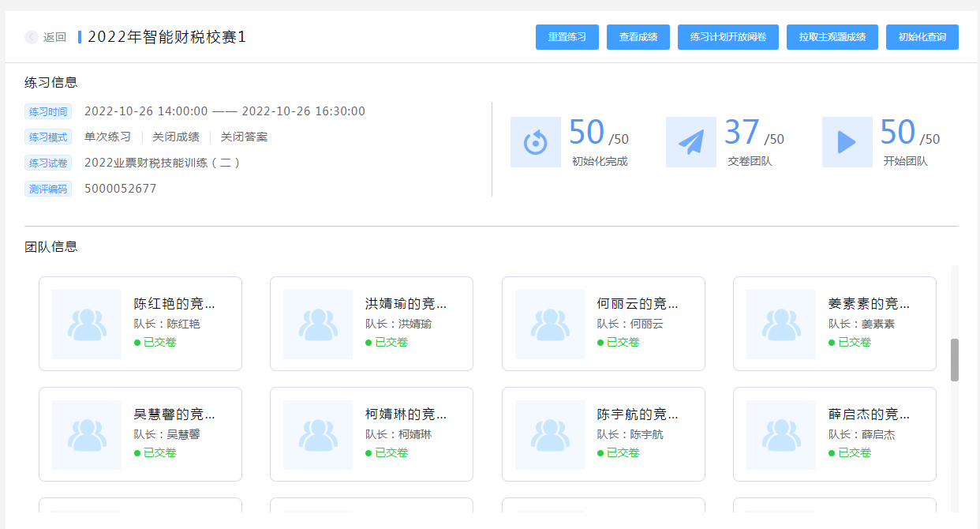
Task: Click the team list vertical scrollbar thumb
Action: (955, 360)
